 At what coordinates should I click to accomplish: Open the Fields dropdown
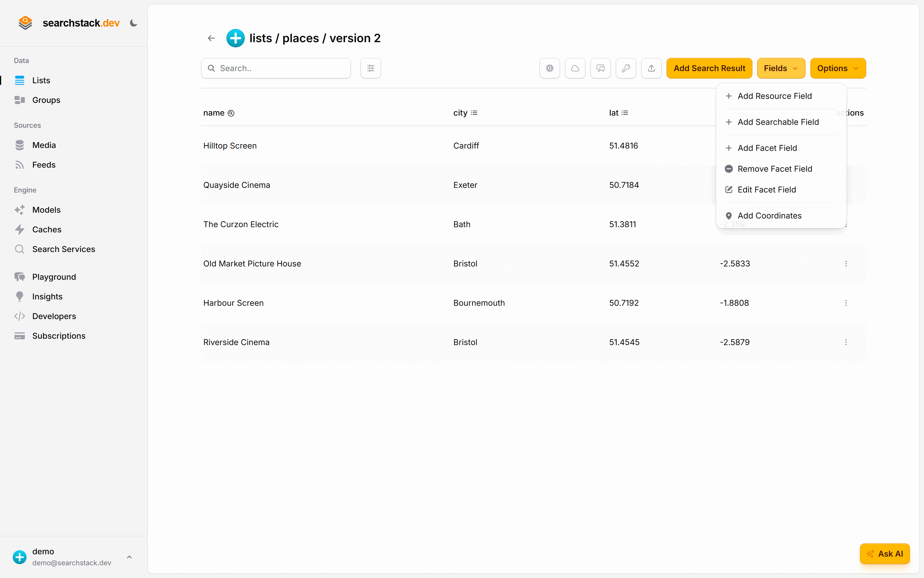tap(781, 68)
